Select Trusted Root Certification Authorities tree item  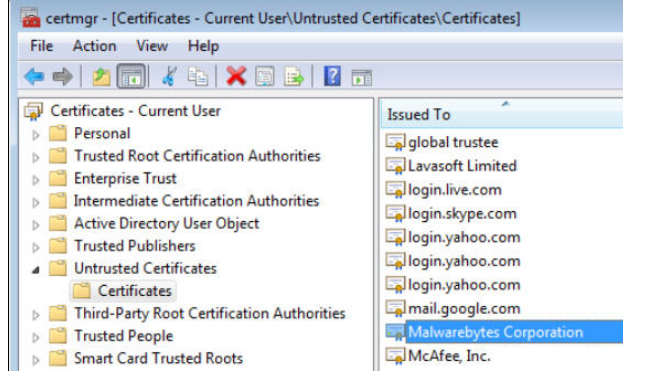pos(197,156)
